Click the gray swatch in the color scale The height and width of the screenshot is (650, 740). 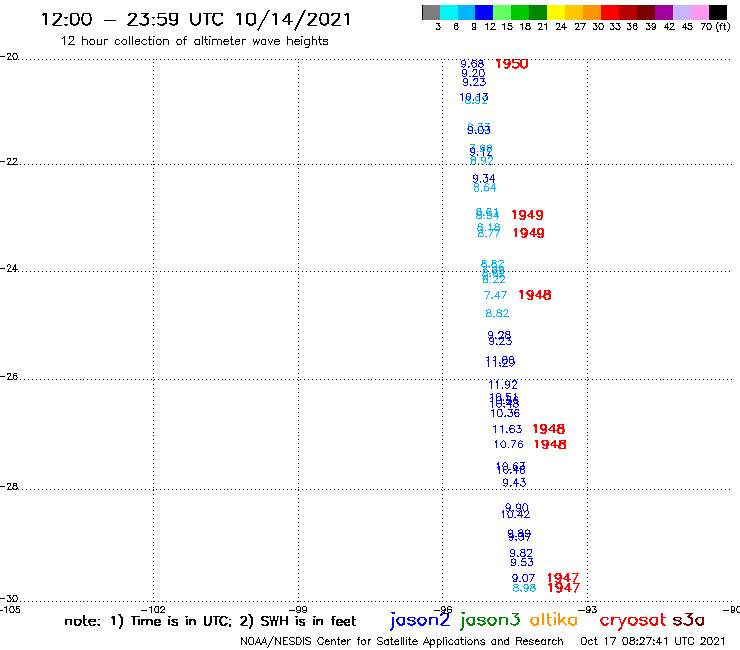click(431, 12)
